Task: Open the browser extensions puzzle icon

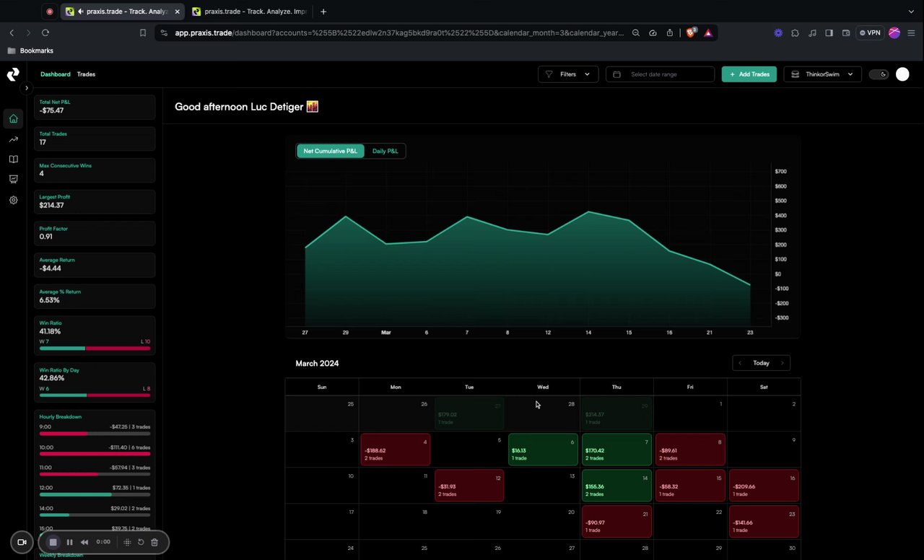Action: pyautogui.click(x=796, y=32)
